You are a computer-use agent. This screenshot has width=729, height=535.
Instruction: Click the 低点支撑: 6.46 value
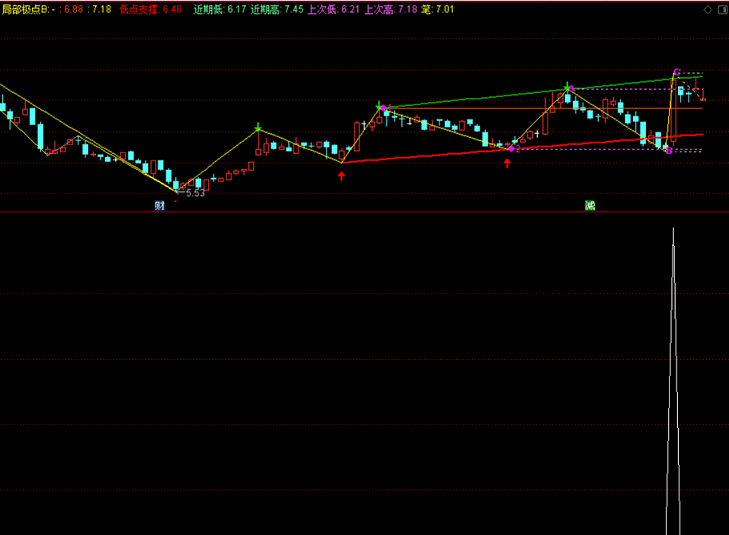coord(151,9)
